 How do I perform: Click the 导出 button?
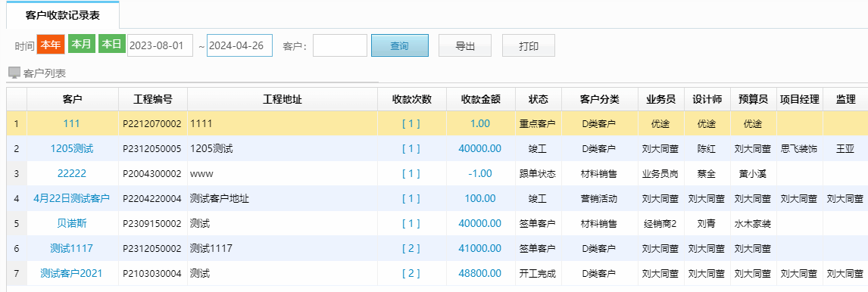[x=465, y=45]
